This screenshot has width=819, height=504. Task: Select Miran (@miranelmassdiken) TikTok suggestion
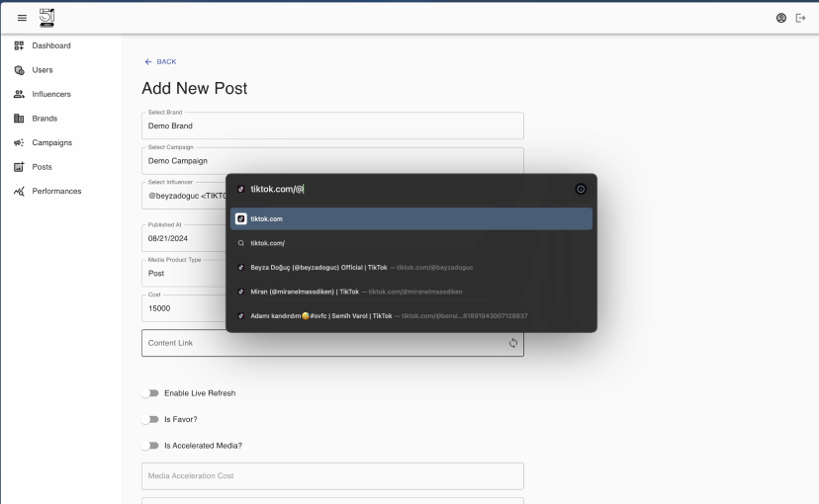(x=411, y=292)
